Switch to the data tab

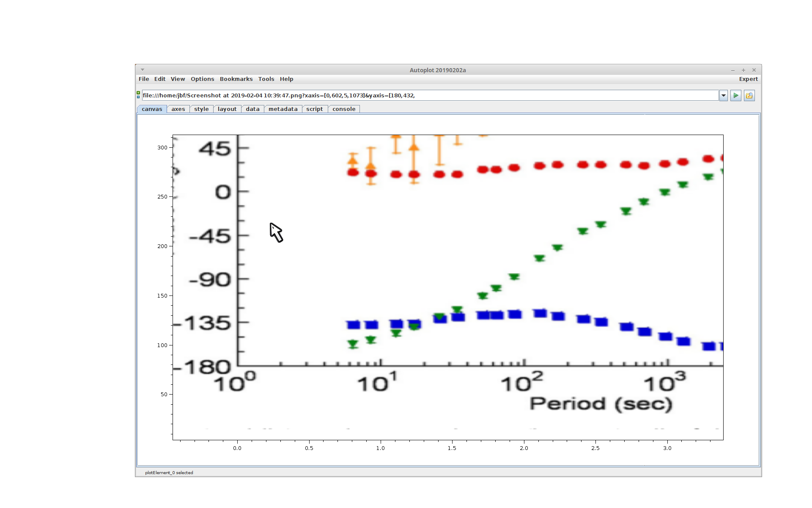pyautogui.click(x=252, y=109)
